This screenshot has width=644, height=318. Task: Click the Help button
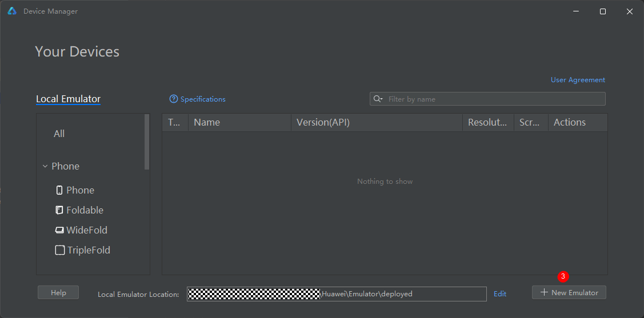click(x=58, y=292)
